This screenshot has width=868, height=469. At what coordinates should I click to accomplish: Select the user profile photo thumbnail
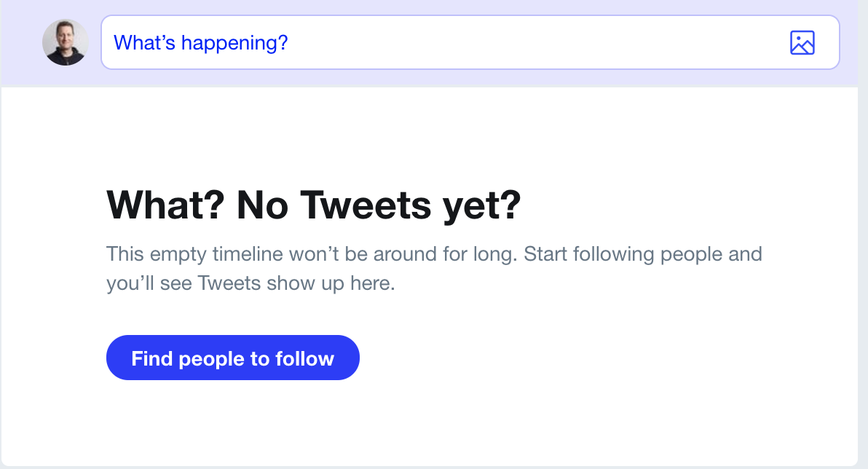(66, 42)
